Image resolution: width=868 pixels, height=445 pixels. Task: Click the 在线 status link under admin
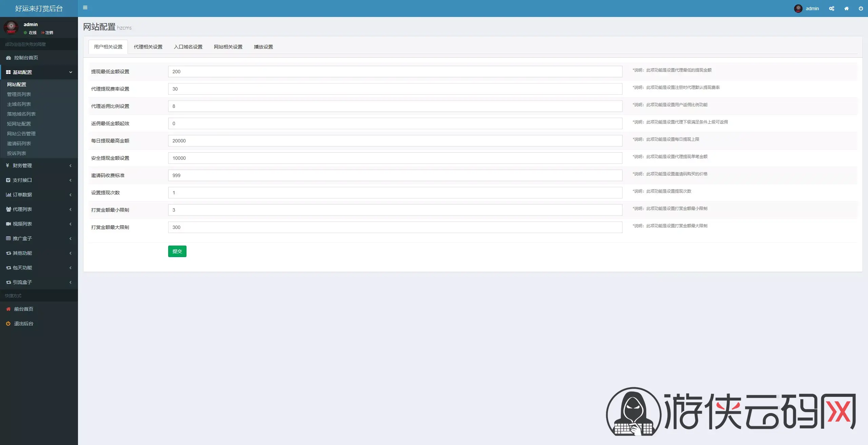(30, 33)
